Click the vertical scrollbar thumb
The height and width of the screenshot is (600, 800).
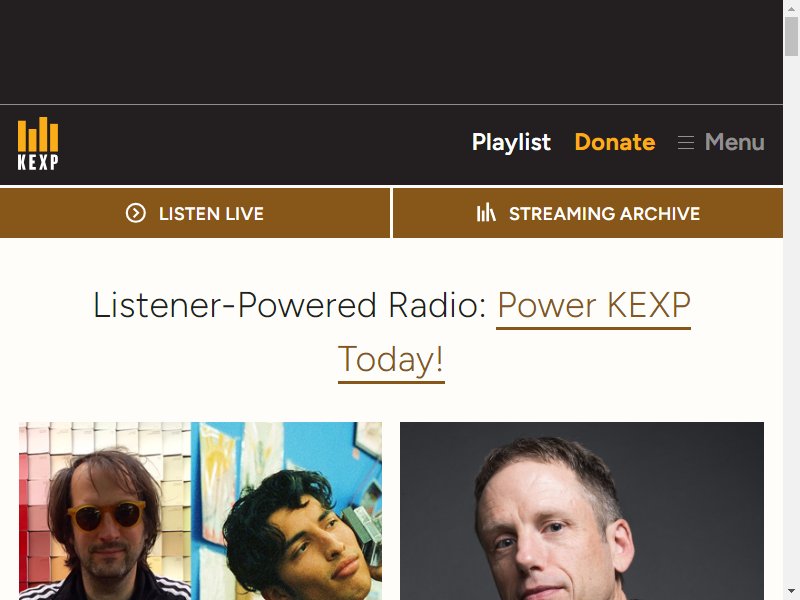point(791,36)
